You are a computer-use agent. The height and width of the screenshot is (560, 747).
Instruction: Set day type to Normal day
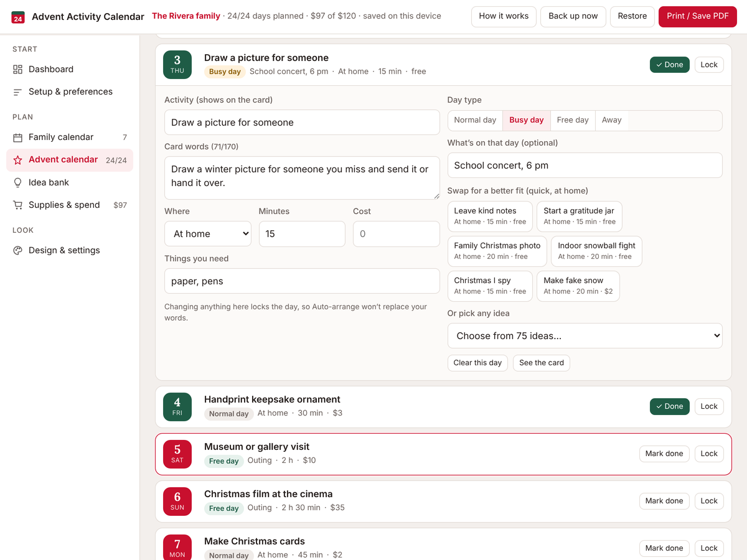click(475, 120)
